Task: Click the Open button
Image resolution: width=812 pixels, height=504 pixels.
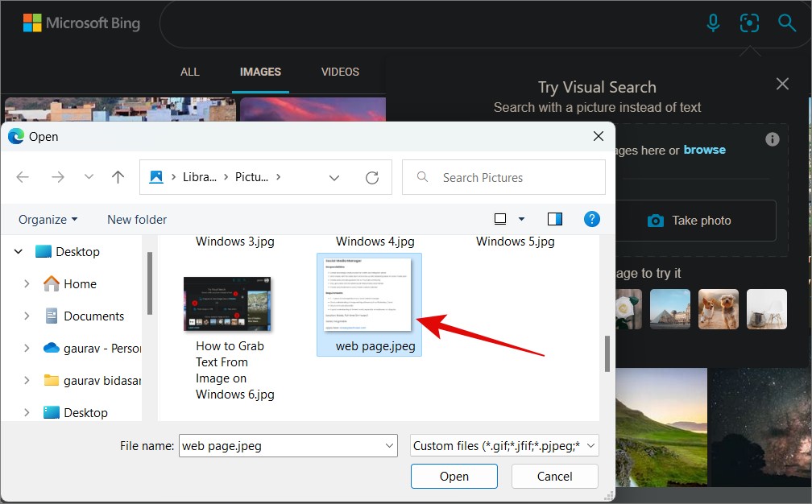Action: tap(454, 476)
